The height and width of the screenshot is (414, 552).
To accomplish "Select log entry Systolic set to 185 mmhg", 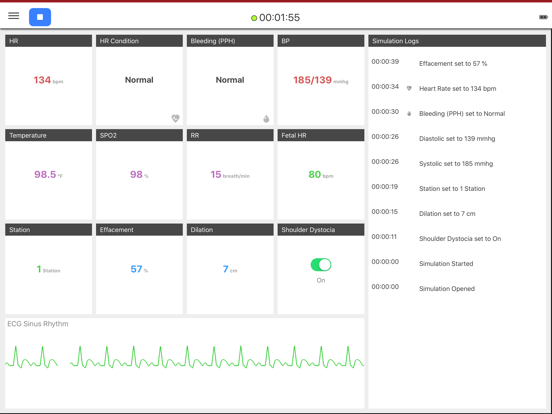I will coord(456,164).
